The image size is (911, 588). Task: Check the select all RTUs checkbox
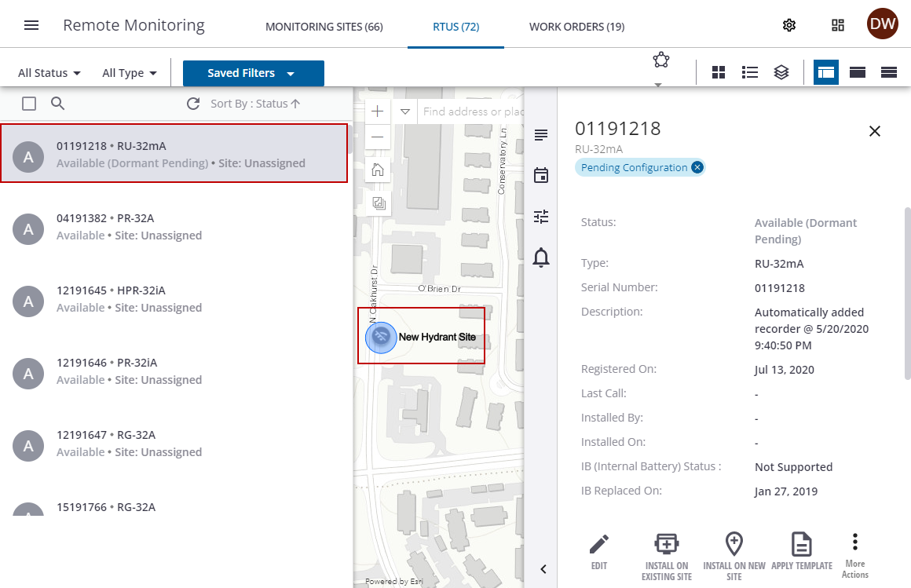29,104
